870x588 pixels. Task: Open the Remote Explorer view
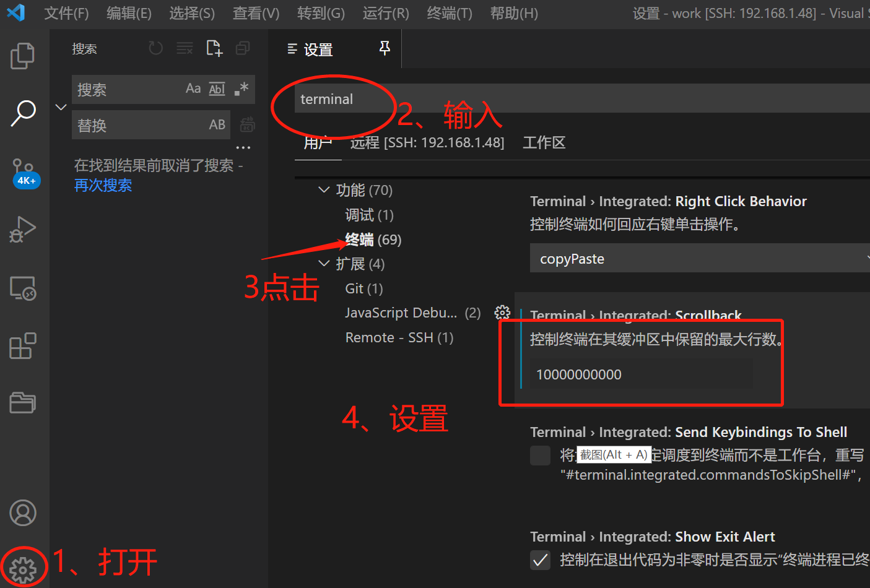(x=23, y=288)
